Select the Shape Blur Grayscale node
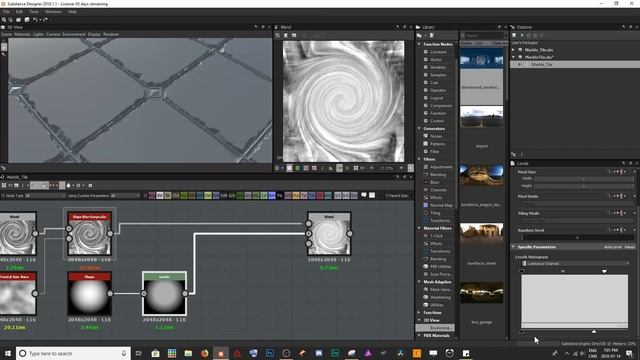640x360 pixels. pos(89,233)
